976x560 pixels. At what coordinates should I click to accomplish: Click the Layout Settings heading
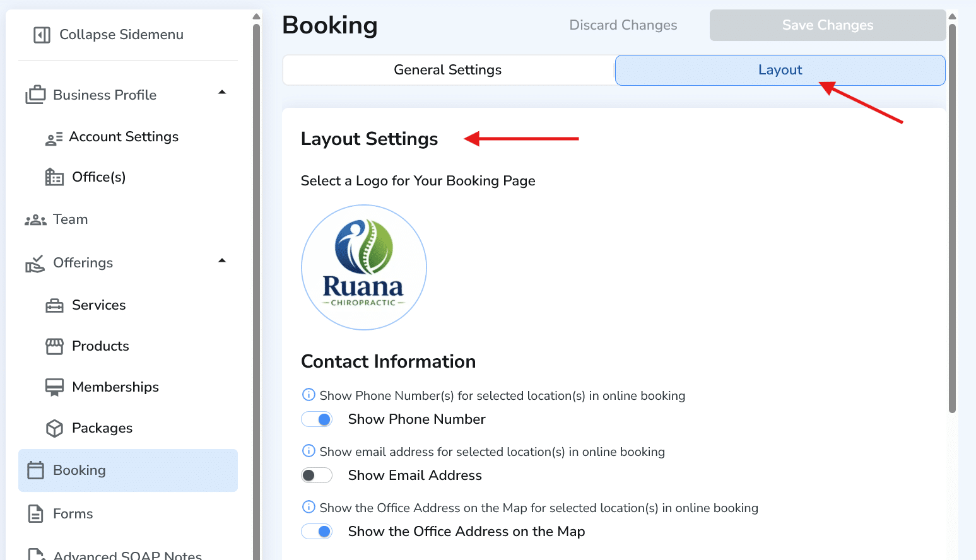[369, 139]
